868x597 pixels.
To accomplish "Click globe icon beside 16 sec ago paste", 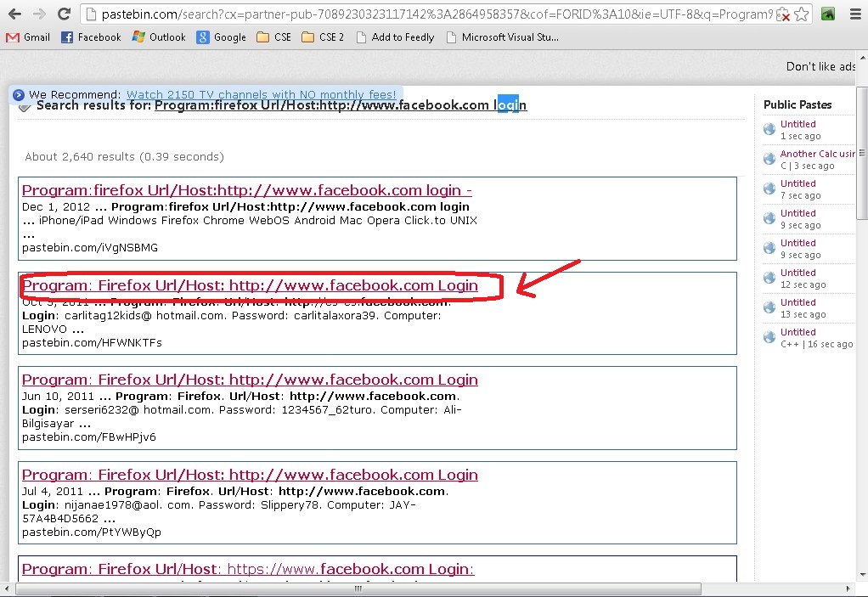I will tap(769, 337).
